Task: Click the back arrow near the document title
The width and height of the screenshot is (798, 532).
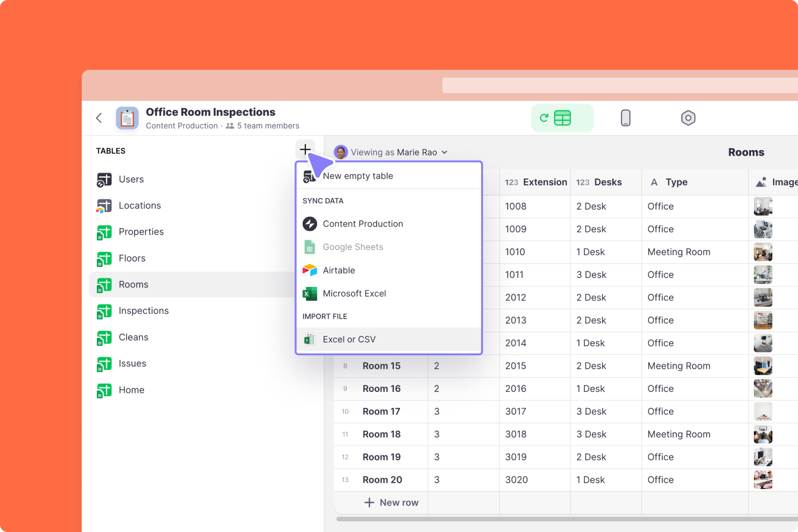Action: coord(99,118)
